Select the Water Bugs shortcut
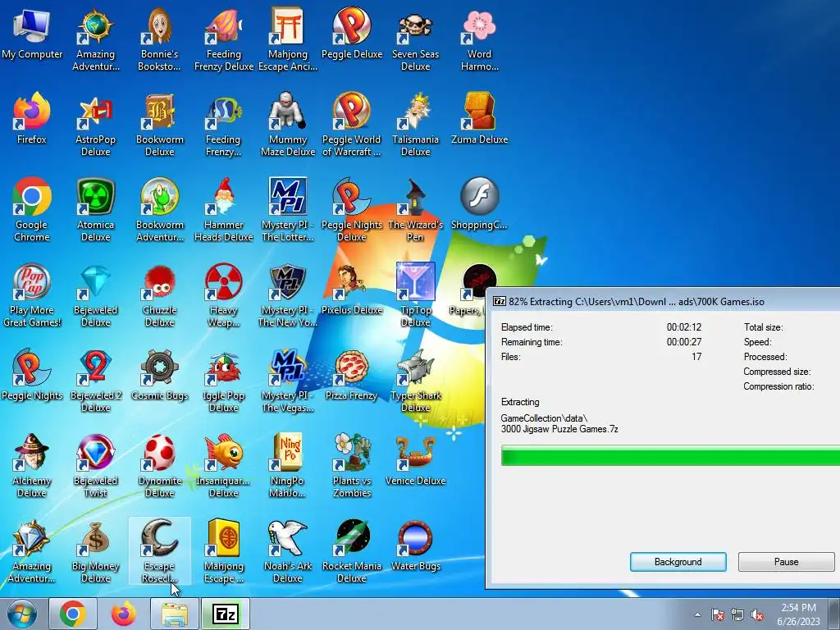Viewport: 840px width, 630px height. tap(415, 546)
